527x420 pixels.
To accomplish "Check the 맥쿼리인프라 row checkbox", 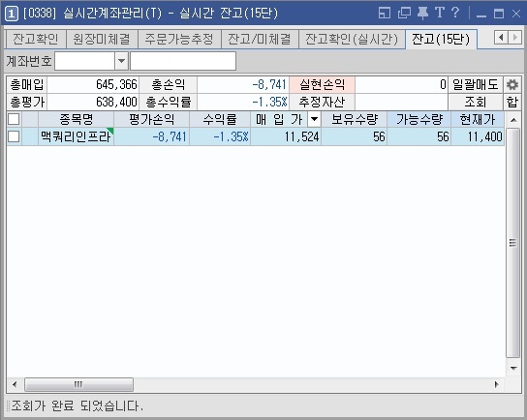I will tap(14, 136).
